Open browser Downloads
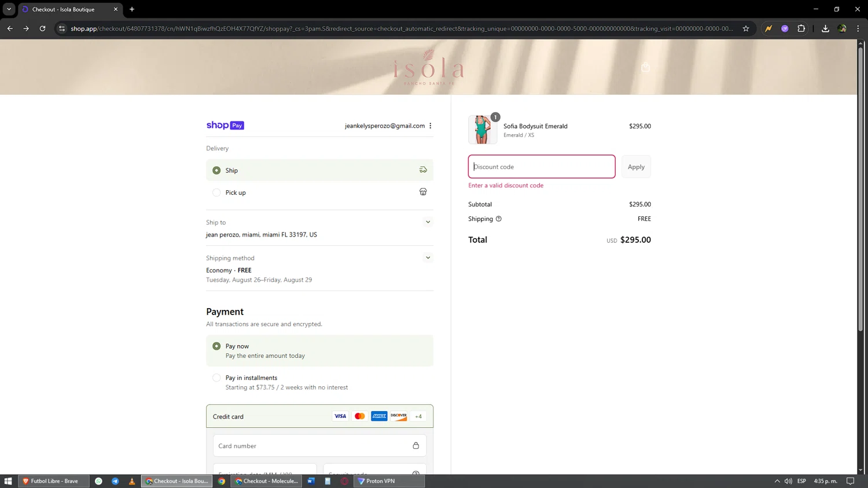This screenshot has width=868, height=488. pyautogui.click(x=825, y=28)
